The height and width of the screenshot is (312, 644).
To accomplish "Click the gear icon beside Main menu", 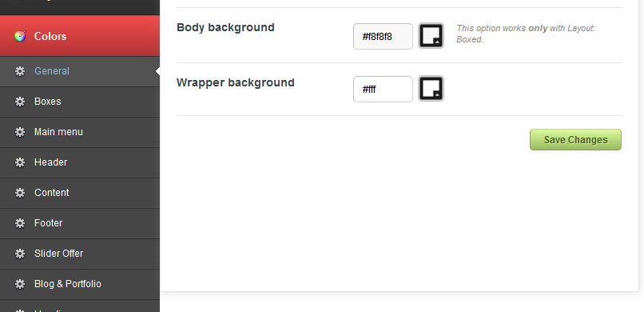I will [x=20, y=132].
